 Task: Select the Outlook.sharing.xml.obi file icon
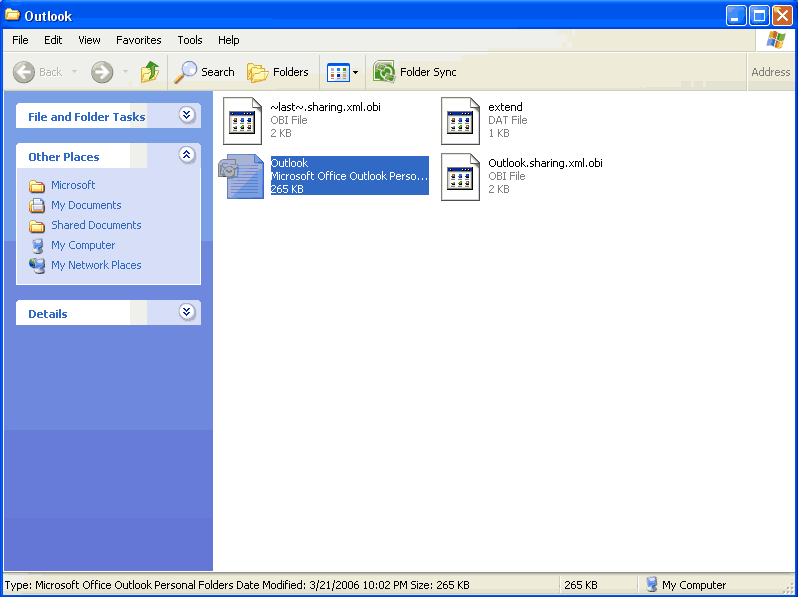tap(461, 177)
